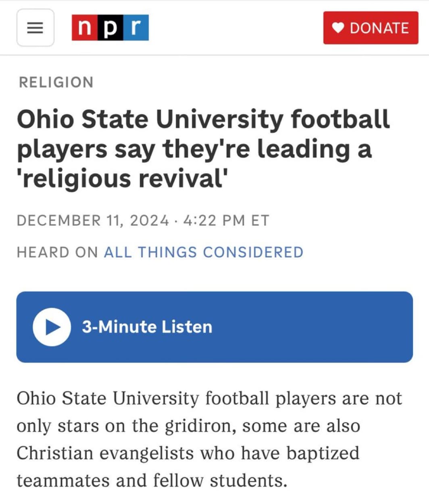The width and height of the screenshot is (429, 504).
Task: Click 'teammates and fellow students' text line
Action: [x=152, y=481]
